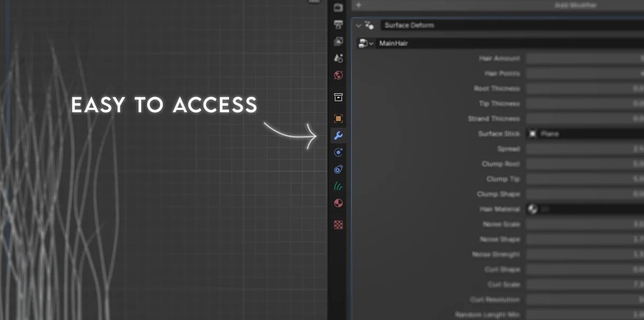Select the View Layer properties icon
This screenshot has width=644, height=320.
click(x=338, y=42)
